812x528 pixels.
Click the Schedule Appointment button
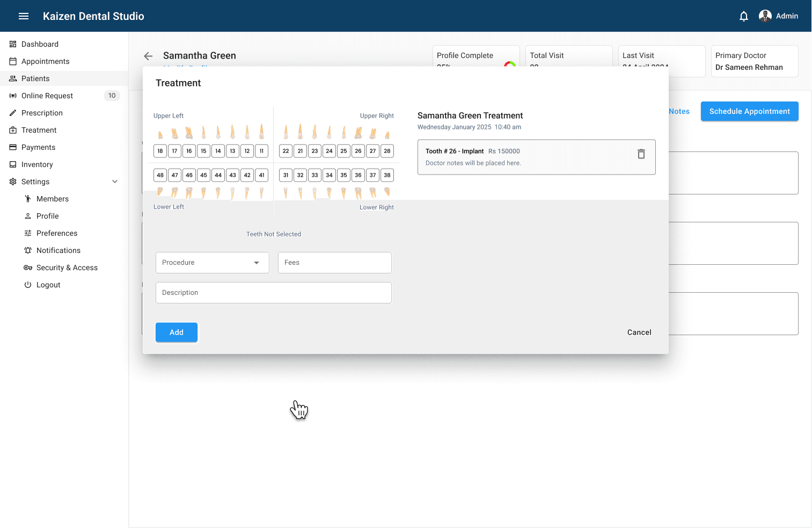(749, 111)
